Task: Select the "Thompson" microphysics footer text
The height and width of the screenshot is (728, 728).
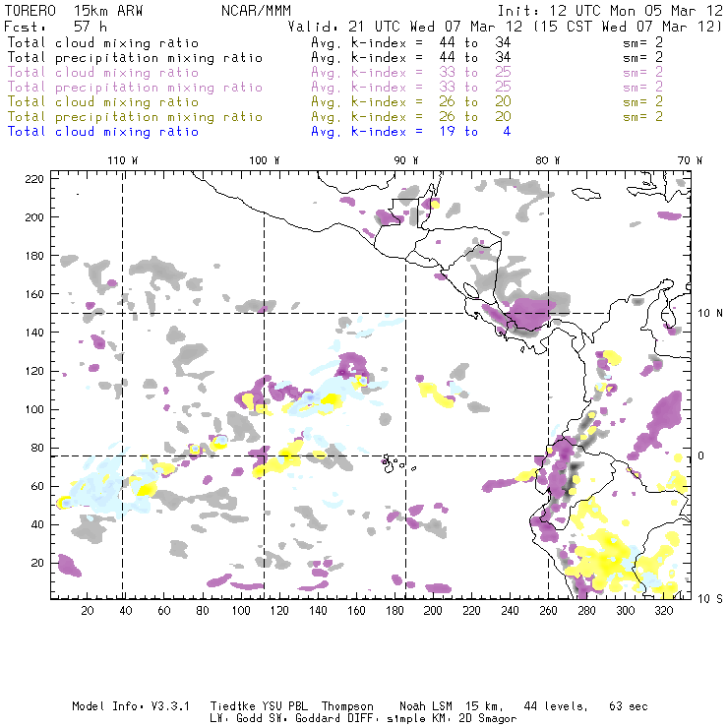Action: click(x=347, y=706)
